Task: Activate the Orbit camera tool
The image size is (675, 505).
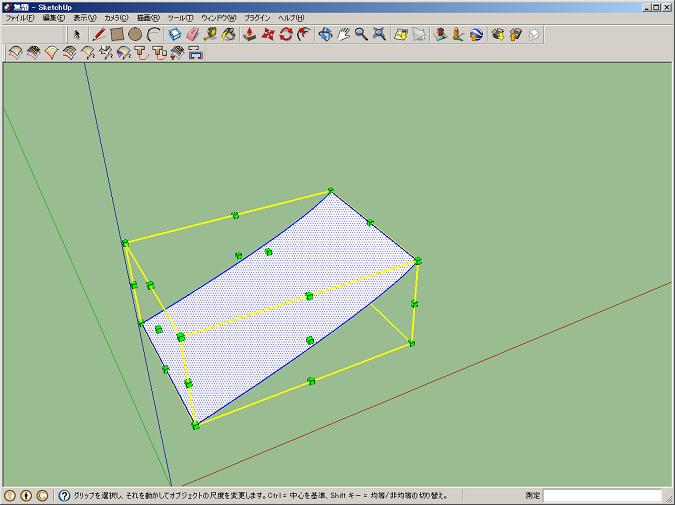Action: click(325, 34)
